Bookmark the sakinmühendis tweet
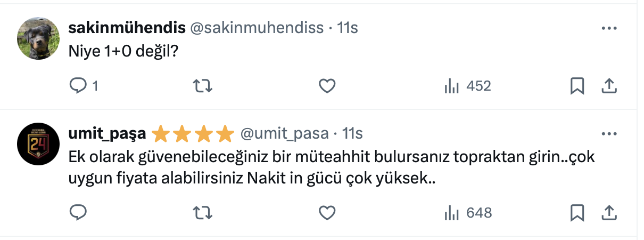Viewport: 644px width, 240px height. [x=577, y=86]
